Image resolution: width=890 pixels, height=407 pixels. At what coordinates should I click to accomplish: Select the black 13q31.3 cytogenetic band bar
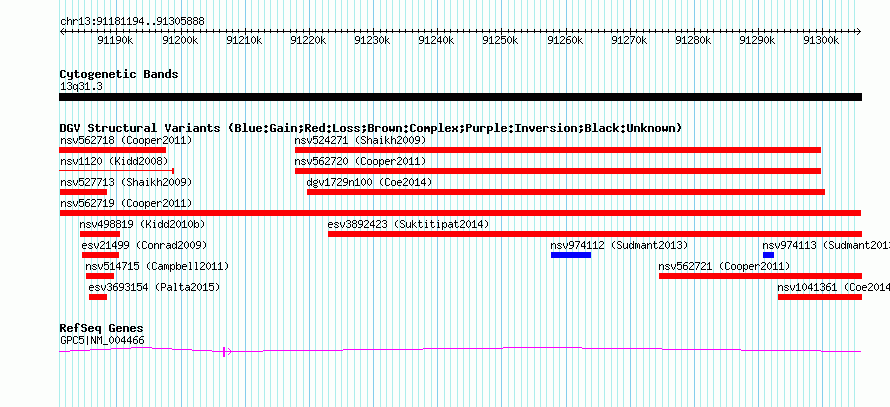460,97
